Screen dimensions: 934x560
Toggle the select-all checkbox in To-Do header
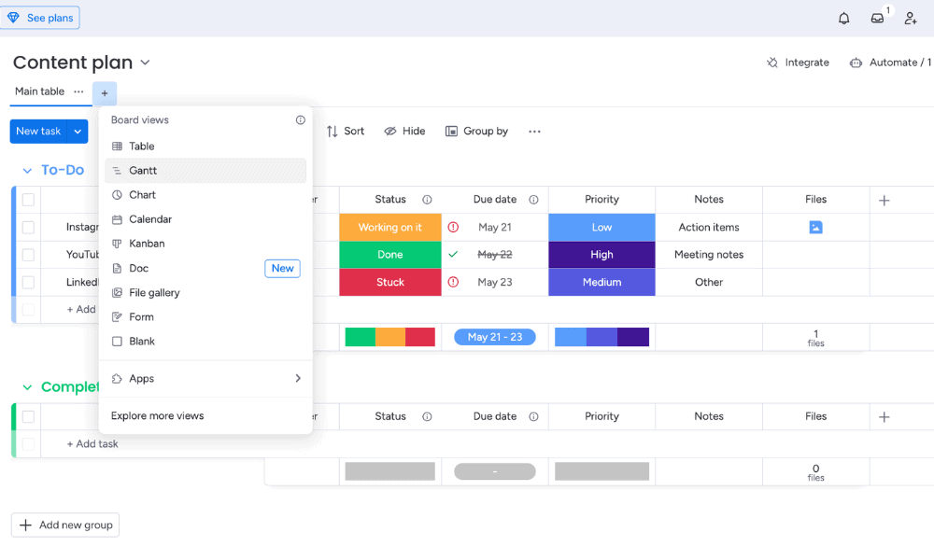click(28, 200)
